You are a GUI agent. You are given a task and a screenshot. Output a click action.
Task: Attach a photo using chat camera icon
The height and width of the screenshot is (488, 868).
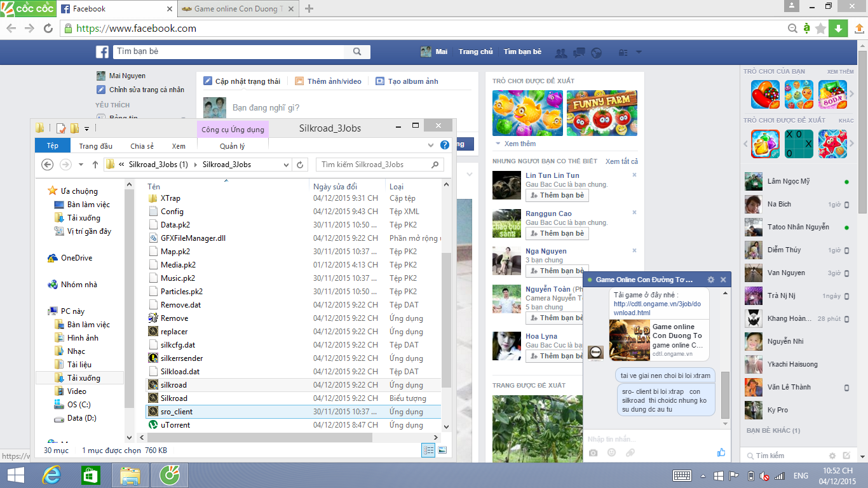593,452
